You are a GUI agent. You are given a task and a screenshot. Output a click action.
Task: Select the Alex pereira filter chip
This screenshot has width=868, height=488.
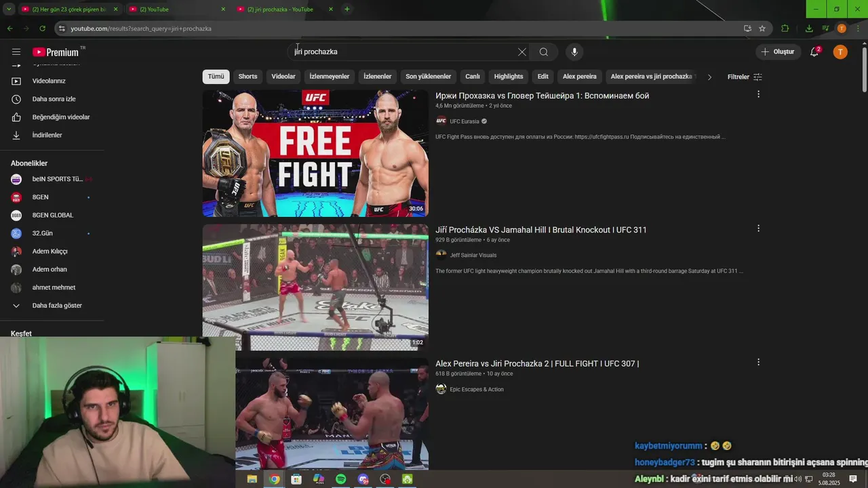coord(580,77)
